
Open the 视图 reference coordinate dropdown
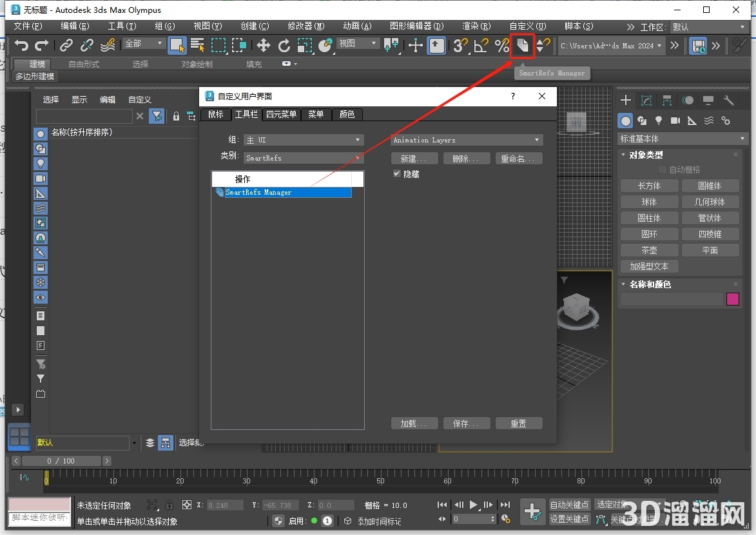pos(358,44)
